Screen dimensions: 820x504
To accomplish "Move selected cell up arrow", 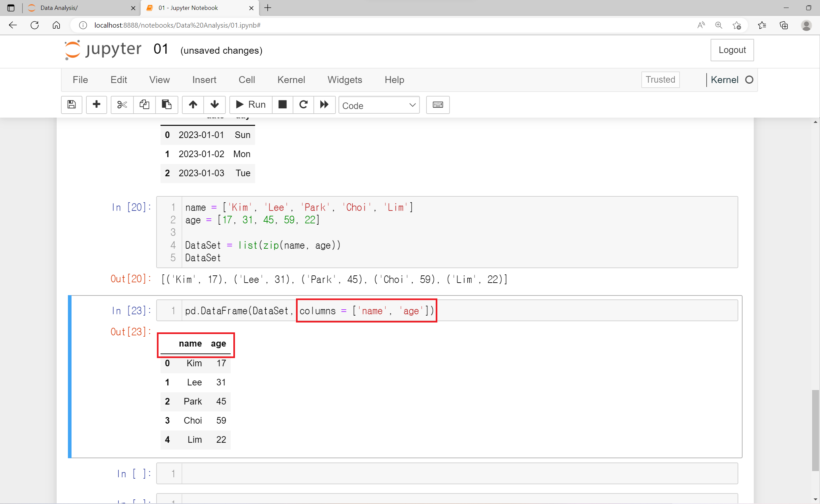I will (x=193, y=105).
